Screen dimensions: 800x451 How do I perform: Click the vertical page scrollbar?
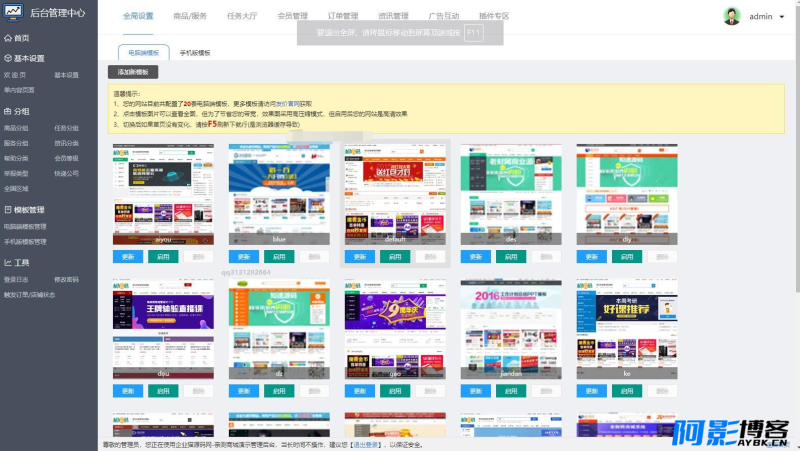tap(797, 146)
